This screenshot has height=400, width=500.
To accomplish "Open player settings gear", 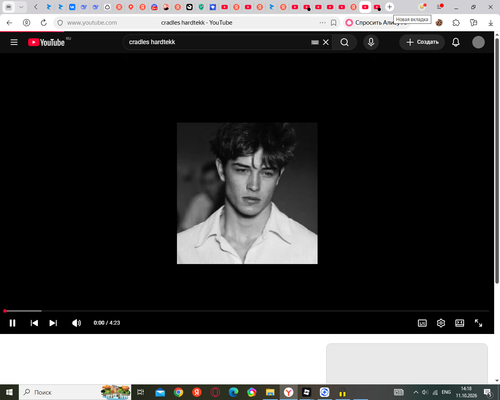I will [441, 323].
